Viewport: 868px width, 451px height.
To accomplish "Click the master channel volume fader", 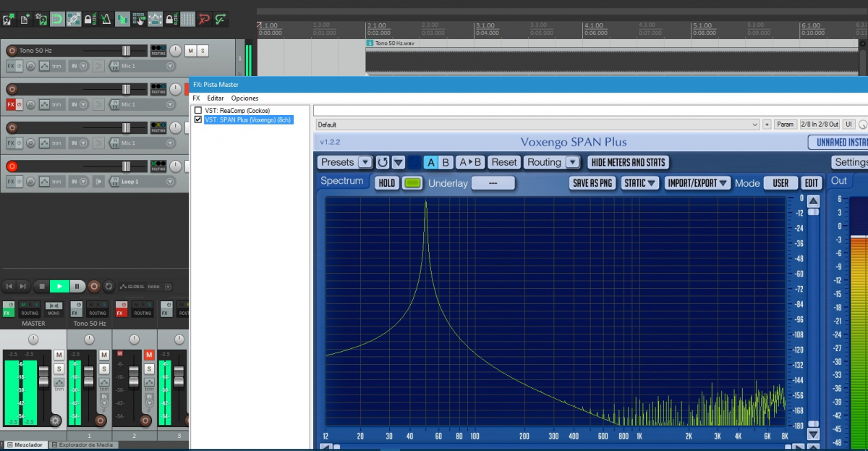I will 43,375.
